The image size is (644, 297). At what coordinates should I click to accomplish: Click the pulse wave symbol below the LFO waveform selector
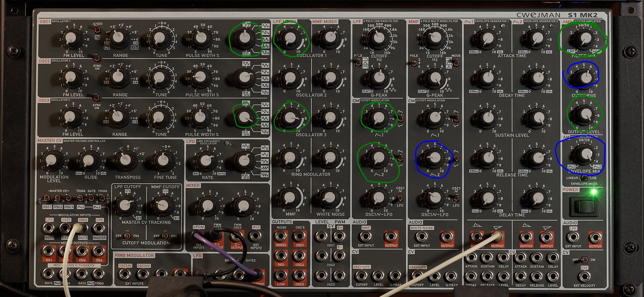pyautogui.click(x=246, y=176)
